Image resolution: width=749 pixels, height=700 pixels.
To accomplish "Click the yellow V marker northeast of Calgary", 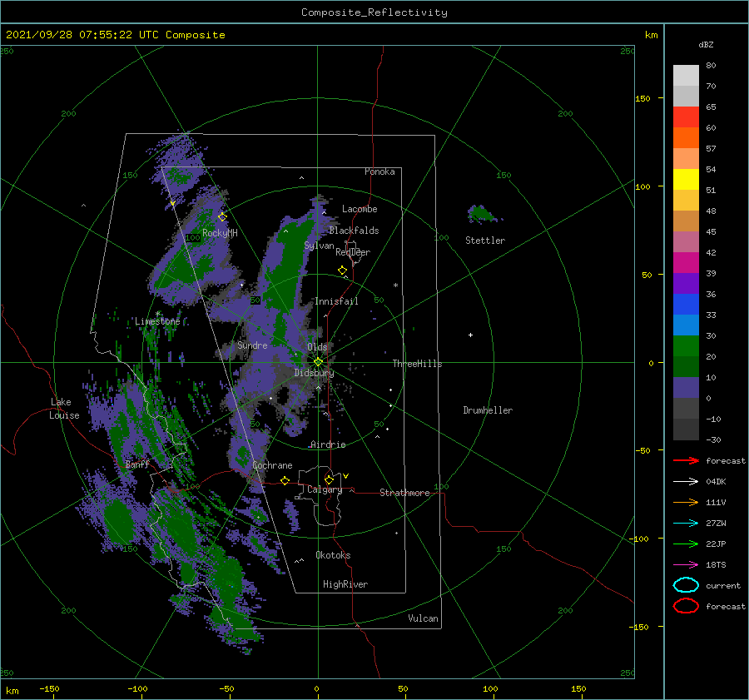I will [x=345, y=476].
